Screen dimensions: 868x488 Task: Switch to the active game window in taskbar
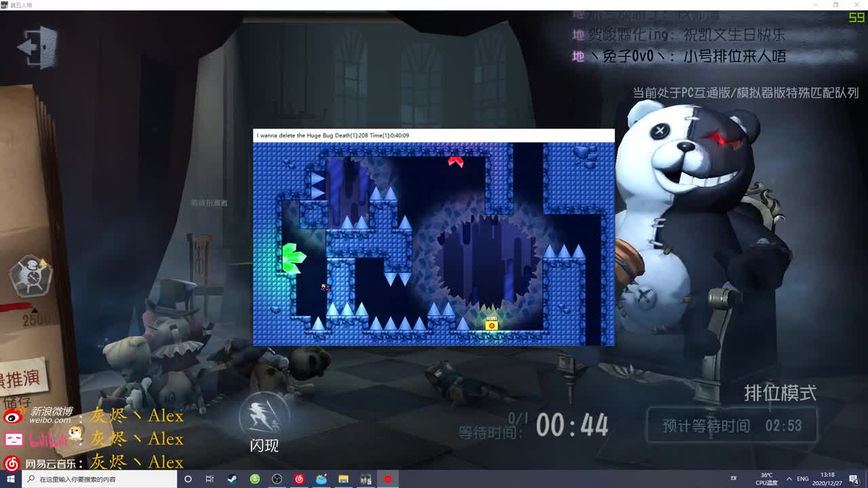point(387,479)
